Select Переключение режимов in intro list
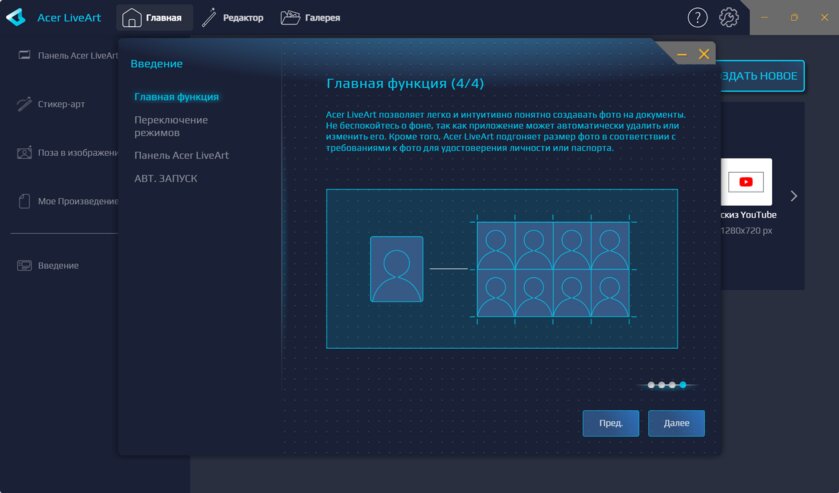 (x=171, y=126)
